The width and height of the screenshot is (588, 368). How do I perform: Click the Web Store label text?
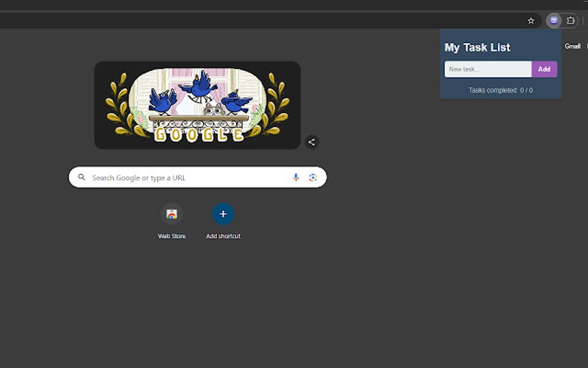click(172, 235)
